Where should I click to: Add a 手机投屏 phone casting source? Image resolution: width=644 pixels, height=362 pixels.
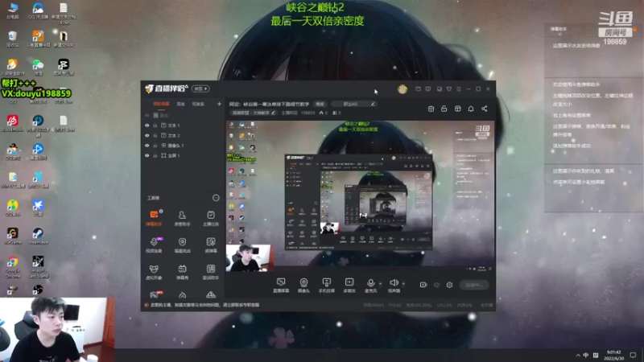click(327, 285)
